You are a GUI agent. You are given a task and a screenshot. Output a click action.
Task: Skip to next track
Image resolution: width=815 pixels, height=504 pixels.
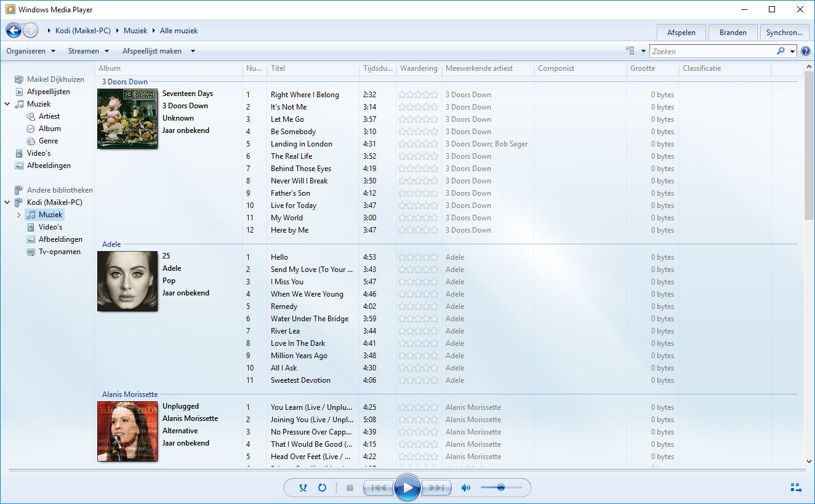tap(436, 488)
